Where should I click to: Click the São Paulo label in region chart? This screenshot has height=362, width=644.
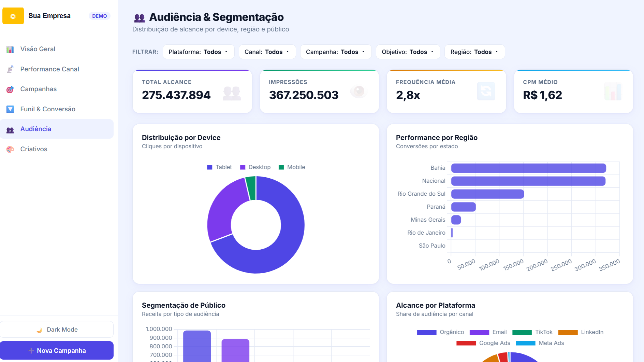[432, 246]
